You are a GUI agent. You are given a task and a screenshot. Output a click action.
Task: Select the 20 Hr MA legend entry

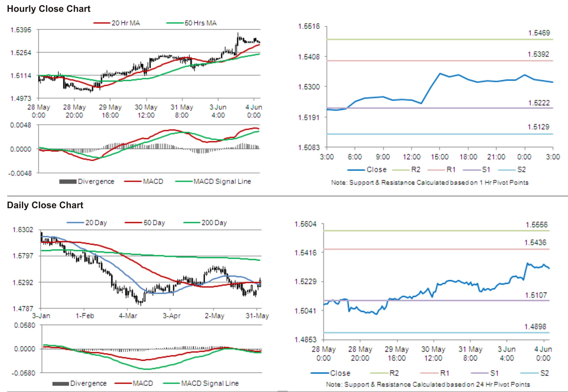click(x=117, y=23)
